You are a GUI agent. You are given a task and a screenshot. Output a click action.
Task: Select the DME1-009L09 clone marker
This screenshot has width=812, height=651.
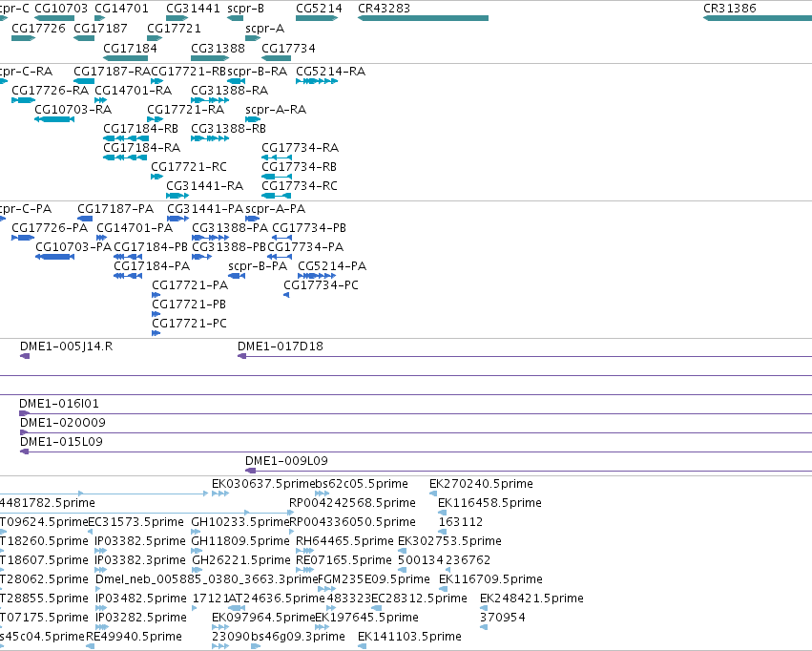click(251, 471)
